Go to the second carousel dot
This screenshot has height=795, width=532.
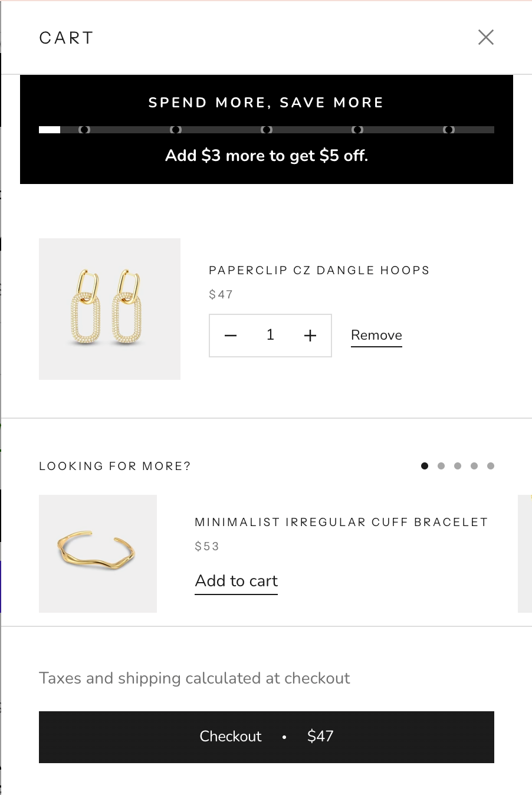[x=441, y=466]
